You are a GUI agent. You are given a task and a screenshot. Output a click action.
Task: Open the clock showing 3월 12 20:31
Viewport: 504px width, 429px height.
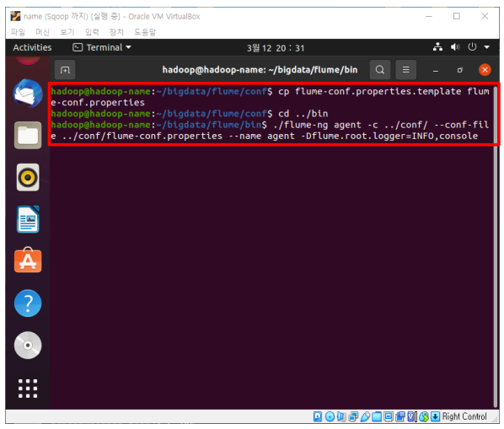(x=275, y=48)
